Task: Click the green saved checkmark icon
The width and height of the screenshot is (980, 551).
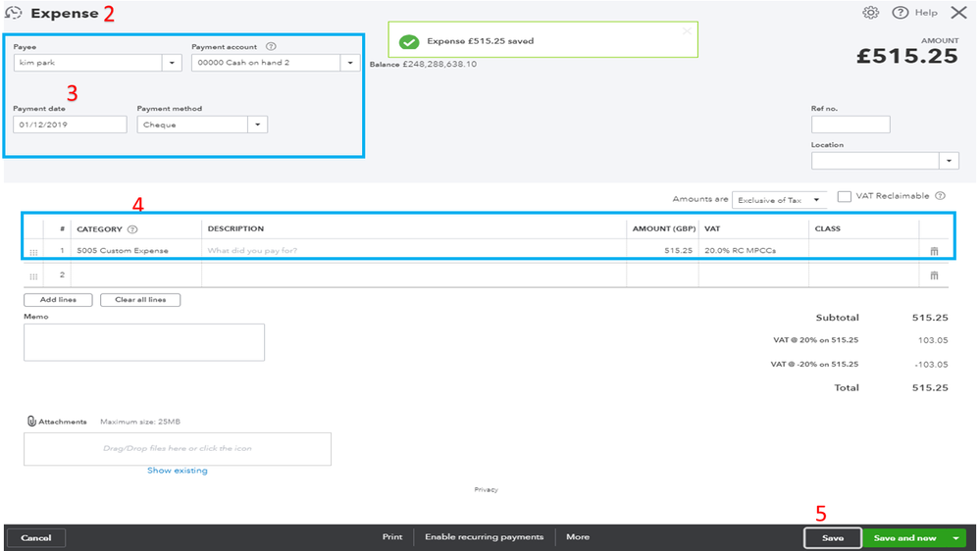Action: 409,41
